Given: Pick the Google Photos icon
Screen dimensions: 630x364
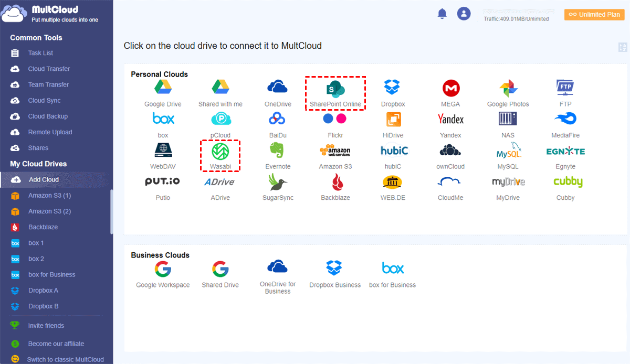Looking at the screenshot, I should point(508,88).
